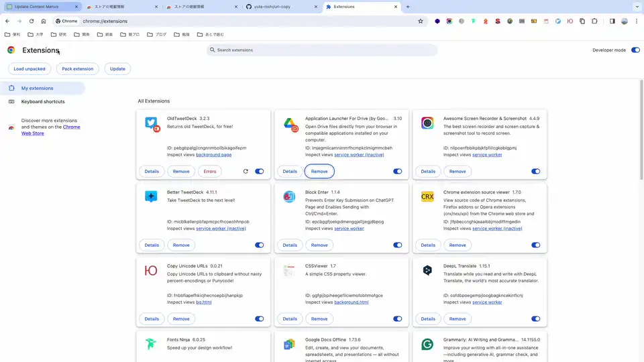The image size is (644, 362).
Task: Disable Chrome extension source viewer toggle
Action: click(535, 245)
